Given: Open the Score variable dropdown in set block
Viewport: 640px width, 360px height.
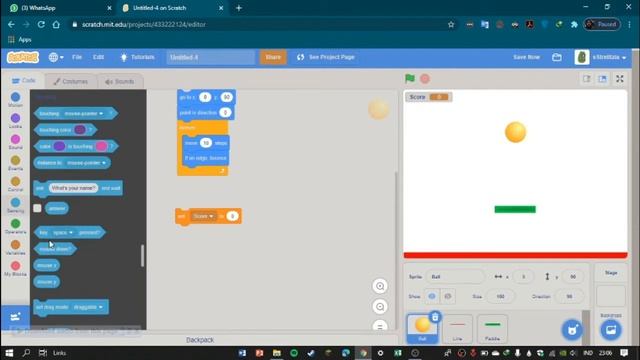Looking at the screenshot, I should (203, 216).
